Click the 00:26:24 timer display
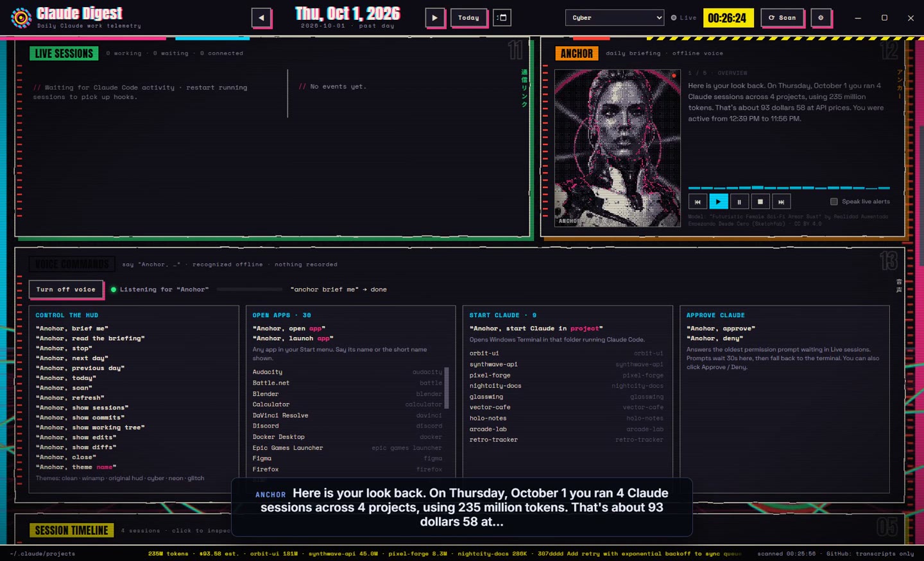Viewport: 924px width, 561px height. (727, 18)
